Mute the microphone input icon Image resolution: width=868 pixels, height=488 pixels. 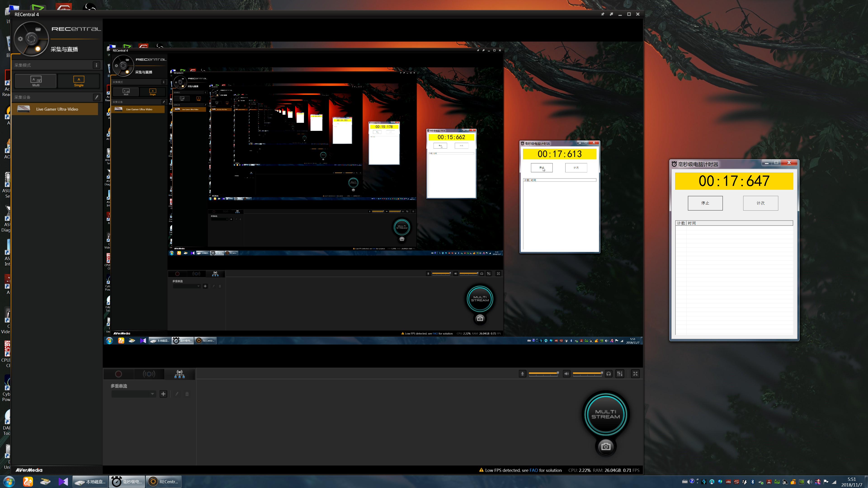[x=522, y=374]
